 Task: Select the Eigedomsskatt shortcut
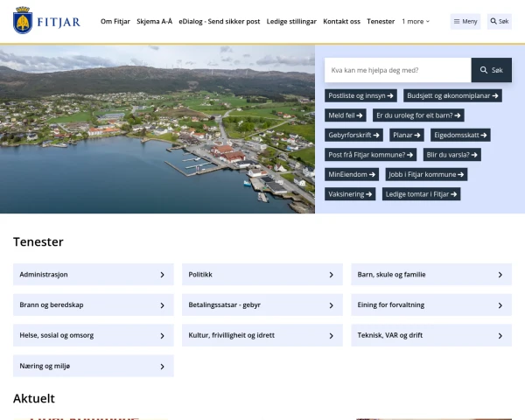pos(461,135)
